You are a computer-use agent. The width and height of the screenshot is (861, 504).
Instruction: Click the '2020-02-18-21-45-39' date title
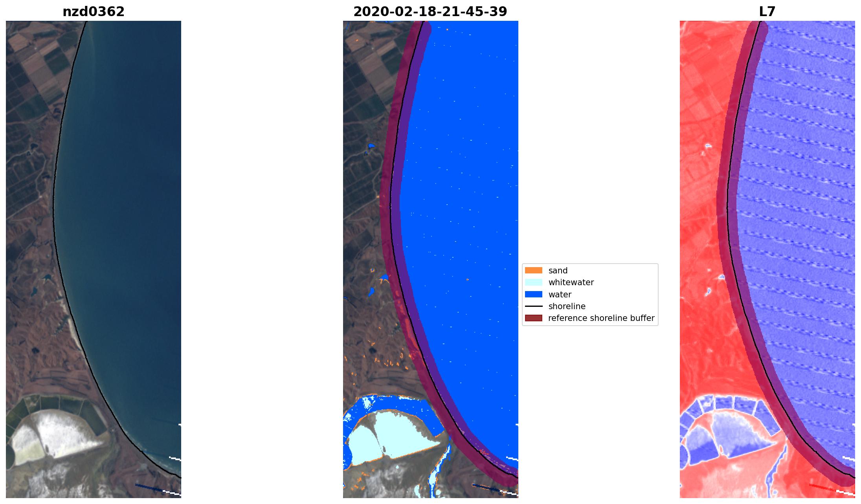coord(430,12)
